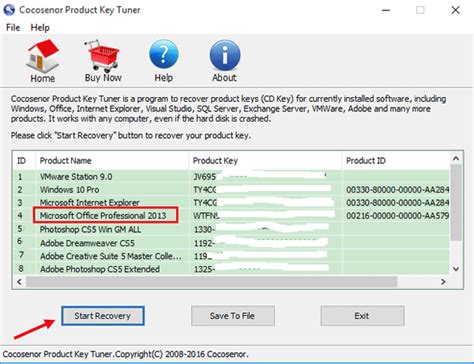Click the vertical scrollbar thumb
This screenshot has height=364, width=474.
click(456, 202)
